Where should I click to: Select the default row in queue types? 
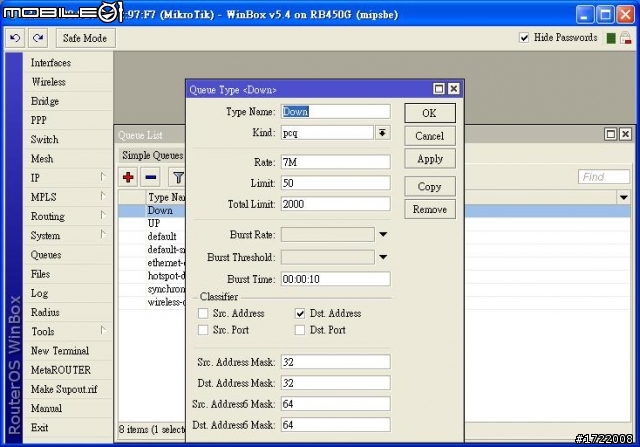tap(162, 237)
